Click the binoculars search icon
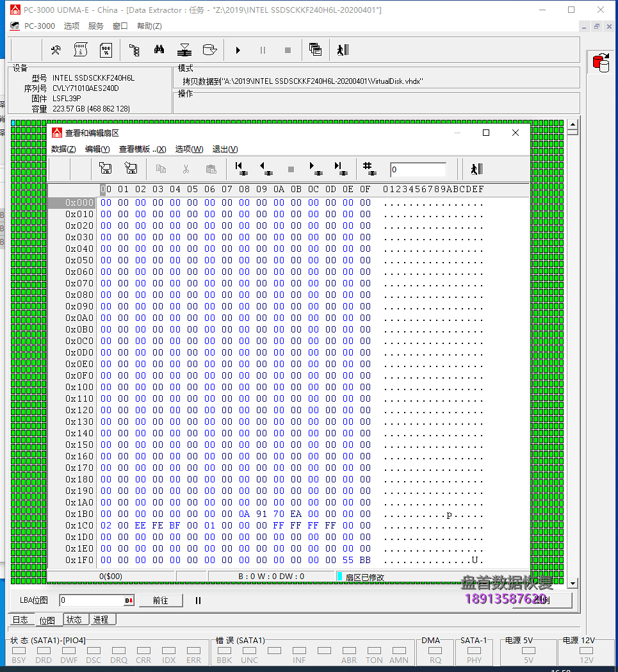Viewport: 618px width, 672px height. click(x=159, y=50)
